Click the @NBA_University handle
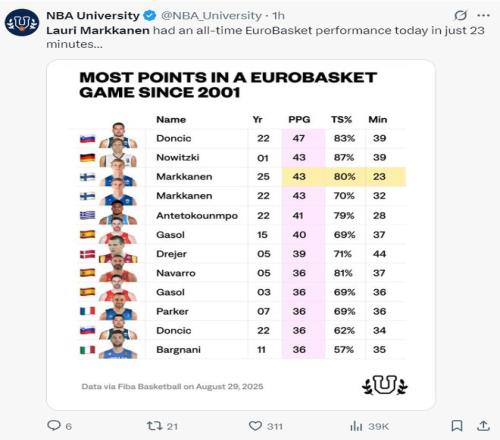500x440 pixels. 211,16
